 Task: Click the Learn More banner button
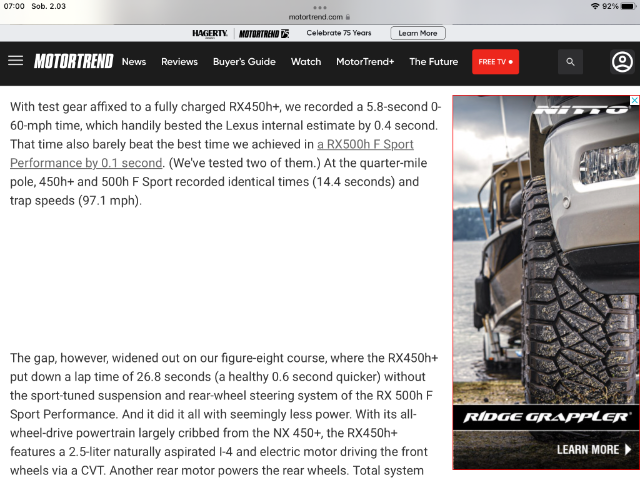coord(418,33)
